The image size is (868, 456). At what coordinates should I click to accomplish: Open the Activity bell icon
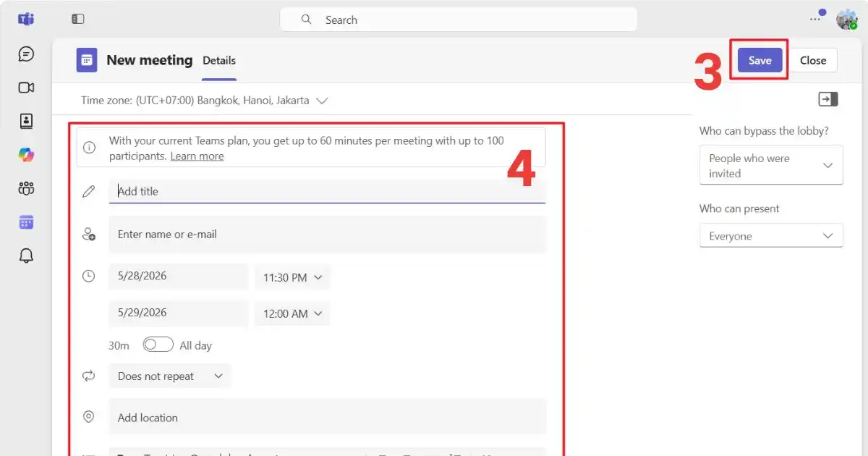tap(26, 256)
